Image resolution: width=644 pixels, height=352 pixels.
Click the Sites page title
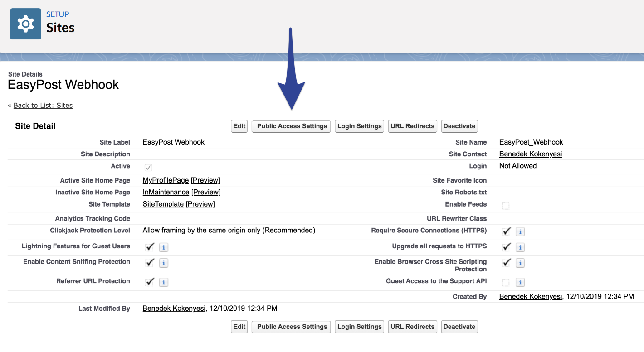click(60, 28)
